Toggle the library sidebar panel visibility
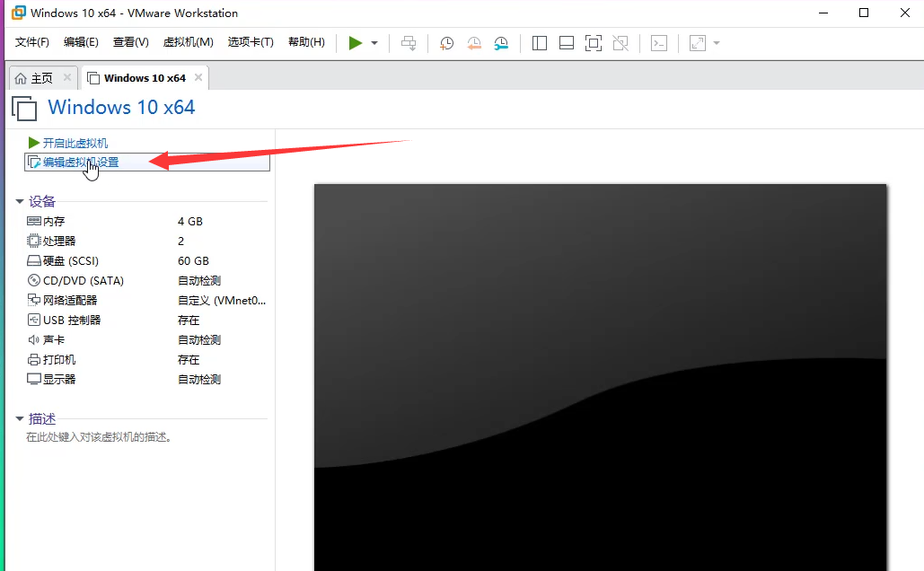This screenshot has width=924, height=571. [x=539, y=42]
